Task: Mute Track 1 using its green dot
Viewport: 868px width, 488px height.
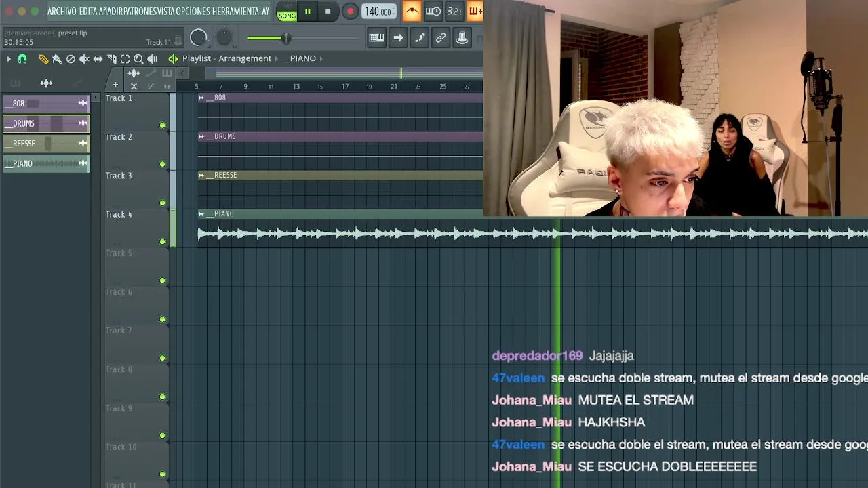Action: 162,125
